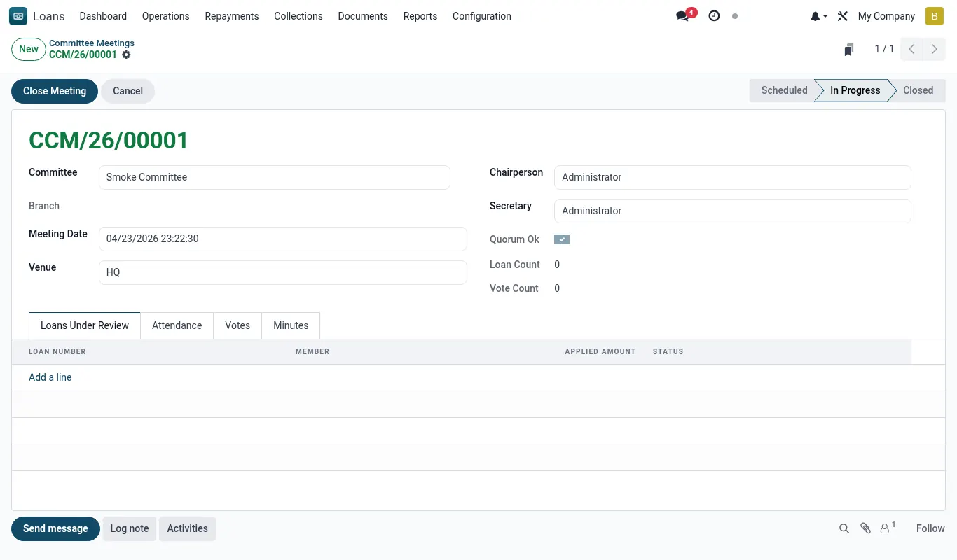Click the gear actions icon beside CCM/26/00001
This screenshot has width=957, height=560.
tap(126, 55)
